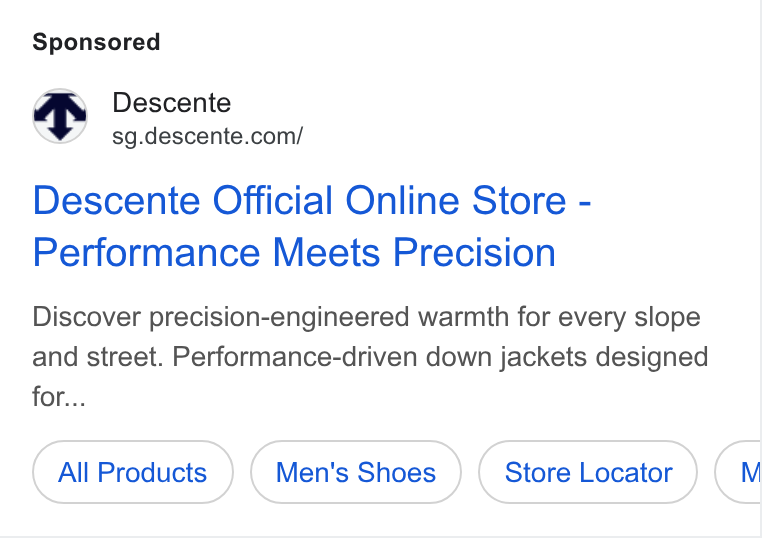Viewport: 762px width, 538px height.
Task: Click the Descente advertiser name
Action: [x=172, y=103]
